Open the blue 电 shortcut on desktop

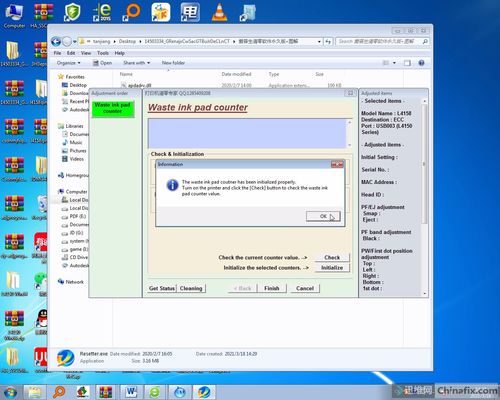[x=190, y=12]
